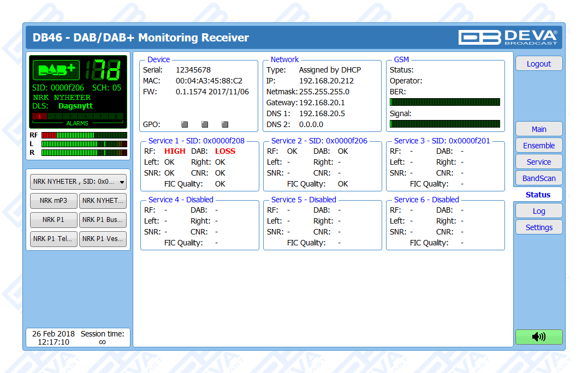Open the Main tab
Screen dimensions: 588x373
538,129
